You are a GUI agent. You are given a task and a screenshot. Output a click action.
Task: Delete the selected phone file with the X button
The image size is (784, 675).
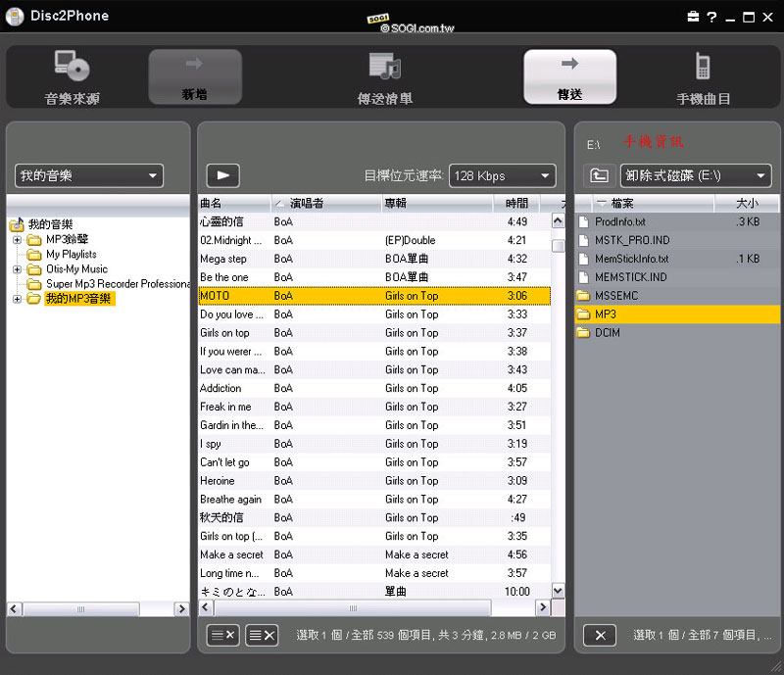pos(600,636)
